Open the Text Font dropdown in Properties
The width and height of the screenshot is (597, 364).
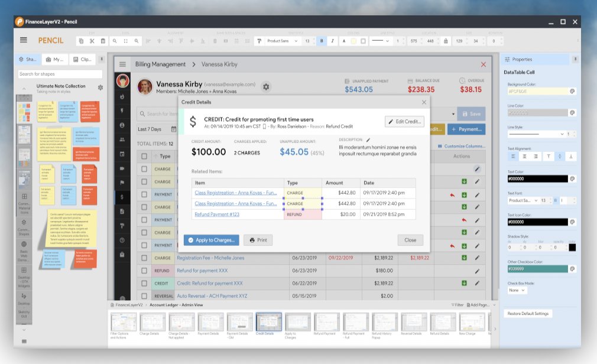[x=523, y=200]
